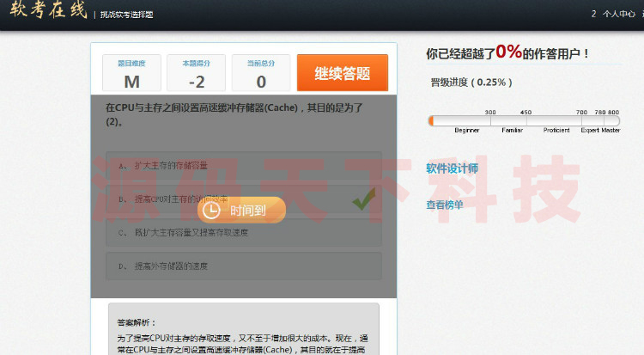This screenshot has width=644, height=355.
Task: Select answer B 提高CPU对主存的访问效率
Action: (x=244, y=199)
